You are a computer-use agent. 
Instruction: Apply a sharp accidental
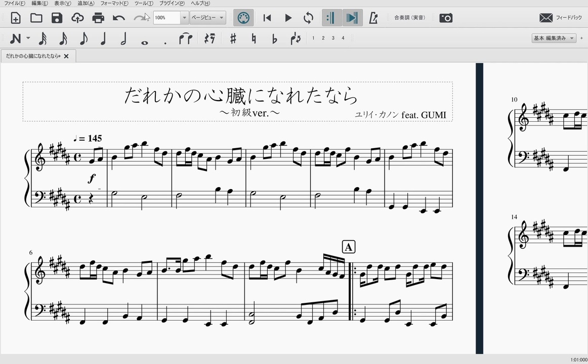(233, 38)
